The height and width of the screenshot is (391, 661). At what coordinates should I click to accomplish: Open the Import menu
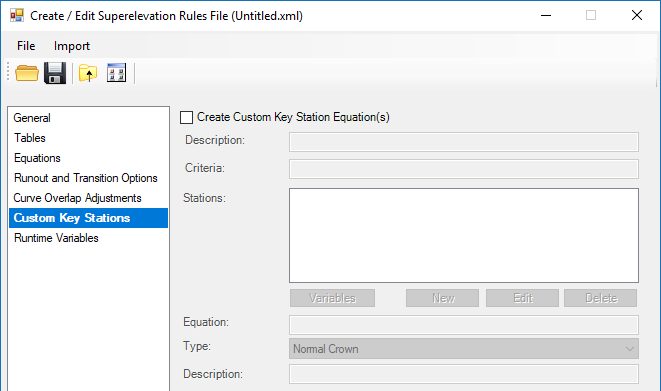(72, 46)
